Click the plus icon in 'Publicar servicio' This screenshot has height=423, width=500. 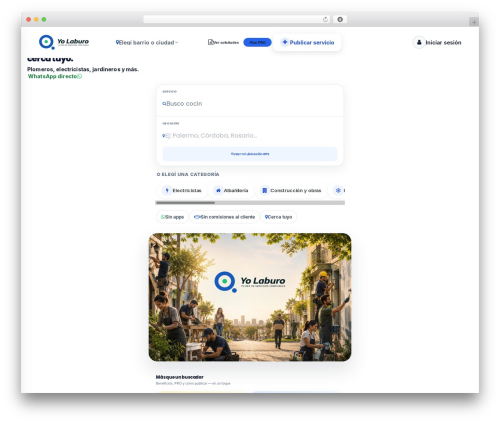coord(285,42)
